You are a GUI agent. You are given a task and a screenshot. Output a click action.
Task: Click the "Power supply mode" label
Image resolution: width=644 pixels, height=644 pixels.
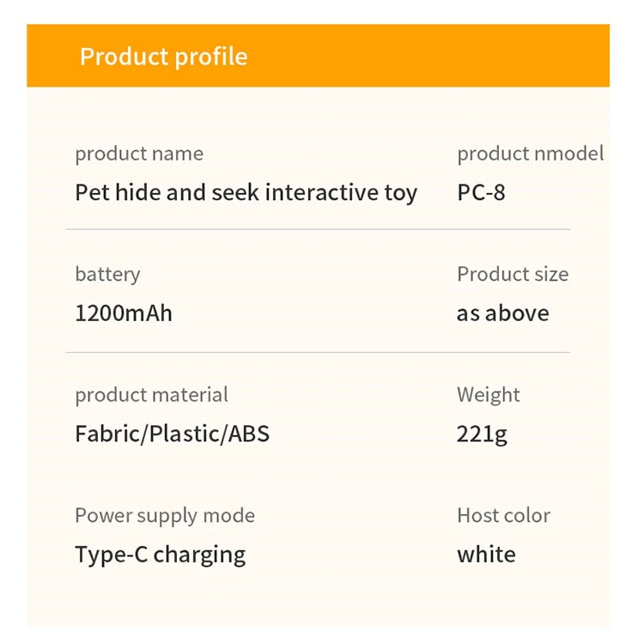click(x=165, y=515)
